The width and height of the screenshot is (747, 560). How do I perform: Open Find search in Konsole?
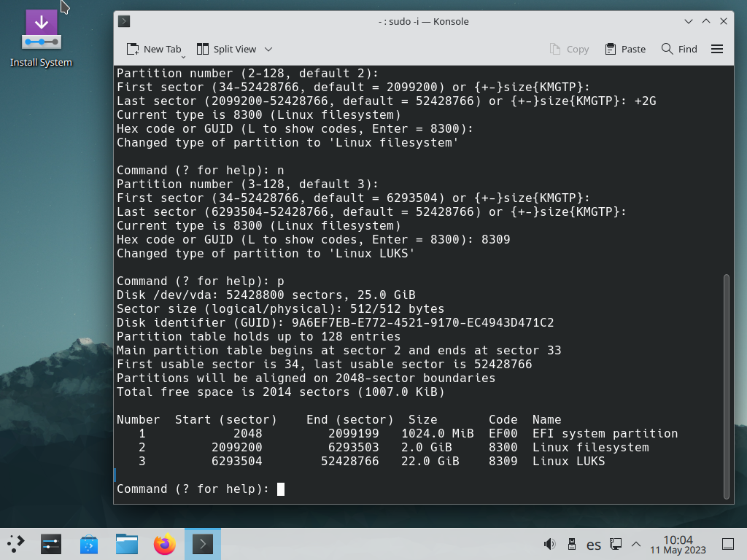(x=679, y=49)
